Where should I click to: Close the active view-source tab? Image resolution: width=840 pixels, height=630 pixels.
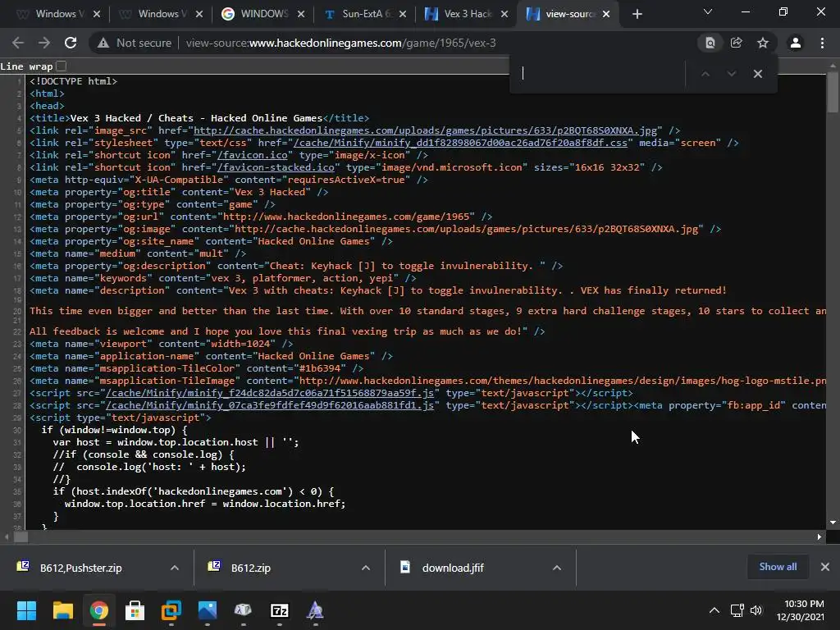pyautogui.click(x=606, y=14)
